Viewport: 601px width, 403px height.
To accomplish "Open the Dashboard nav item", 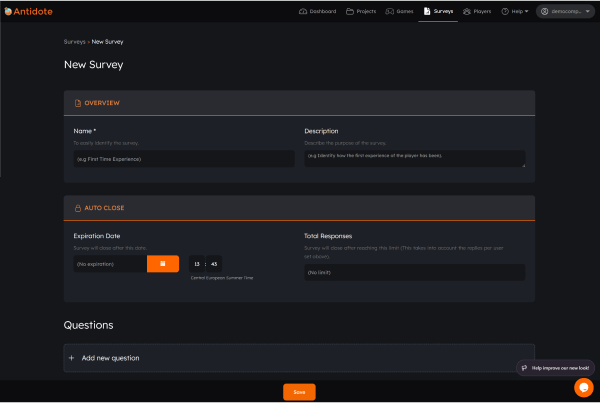I will pyautogui.click(x=317, y=12).
